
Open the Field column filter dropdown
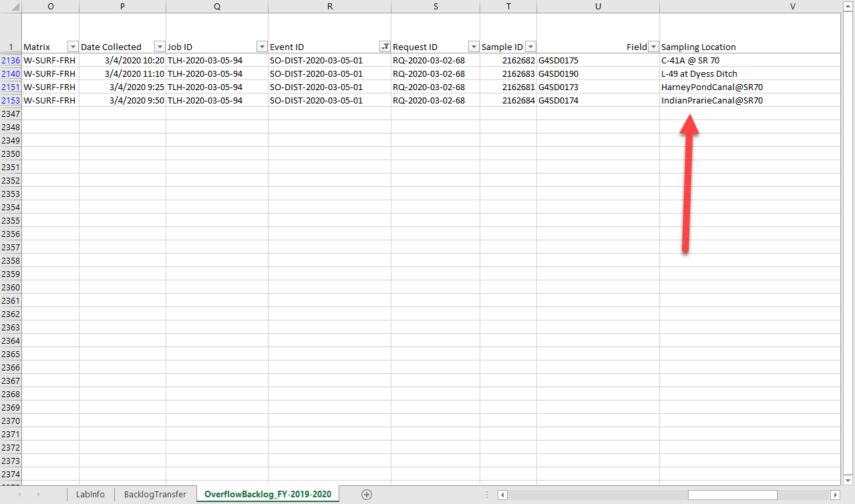[x=653, y=47]
